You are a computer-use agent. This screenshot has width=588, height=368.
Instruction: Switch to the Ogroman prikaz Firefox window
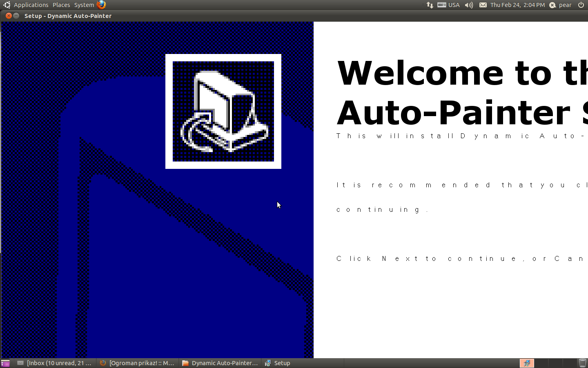coord(137,363)
